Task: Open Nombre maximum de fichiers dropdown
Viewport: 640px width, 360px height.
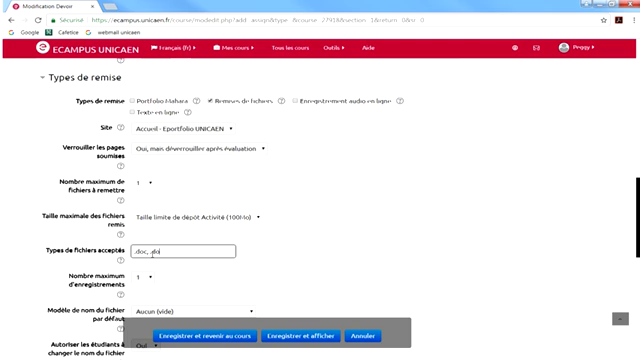Action: [143, 183]
